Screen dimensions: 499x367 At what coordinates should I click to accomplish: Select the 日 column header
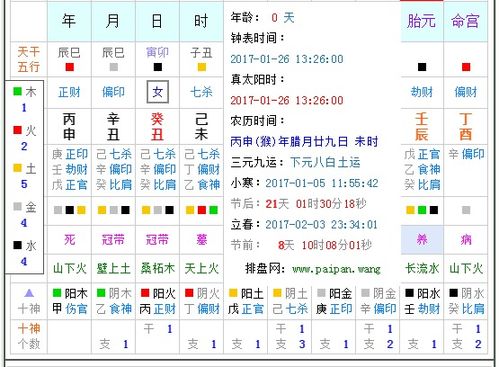(157, 21)
